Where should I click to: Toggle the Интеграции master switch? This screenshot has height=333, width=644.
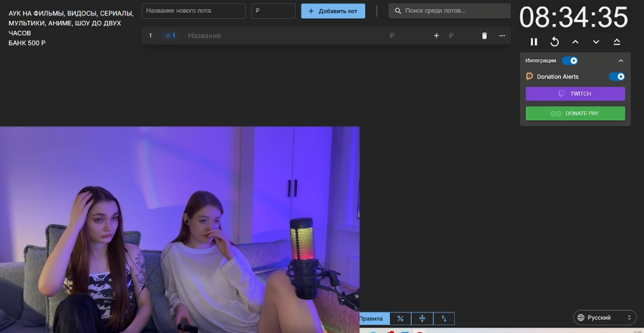click(x=570, y=61)
